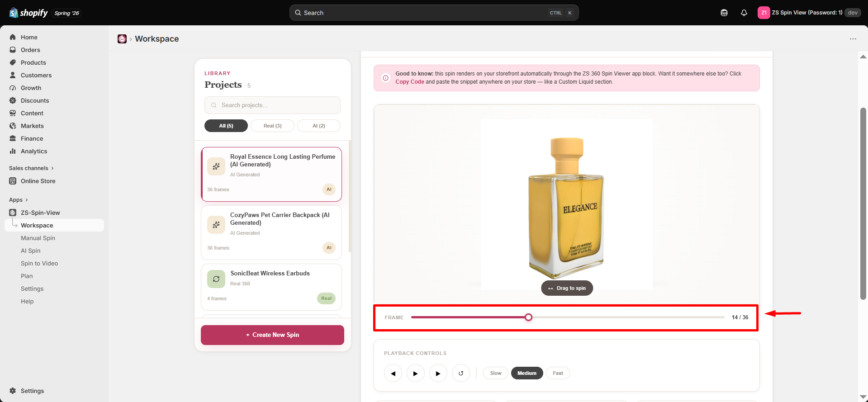Click the next frame button left of reset
The height and width of the screenshot is (402, 868).
tap(438, 373)
